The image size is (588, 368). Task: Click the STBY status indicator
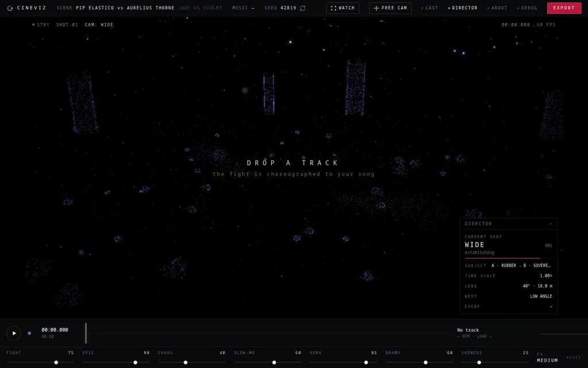pos(41,25)
